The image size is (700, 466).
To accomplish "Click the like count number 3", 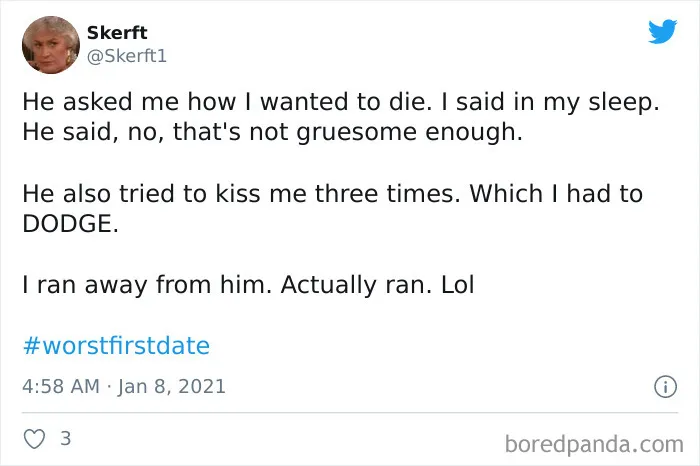I will (65, 438).
